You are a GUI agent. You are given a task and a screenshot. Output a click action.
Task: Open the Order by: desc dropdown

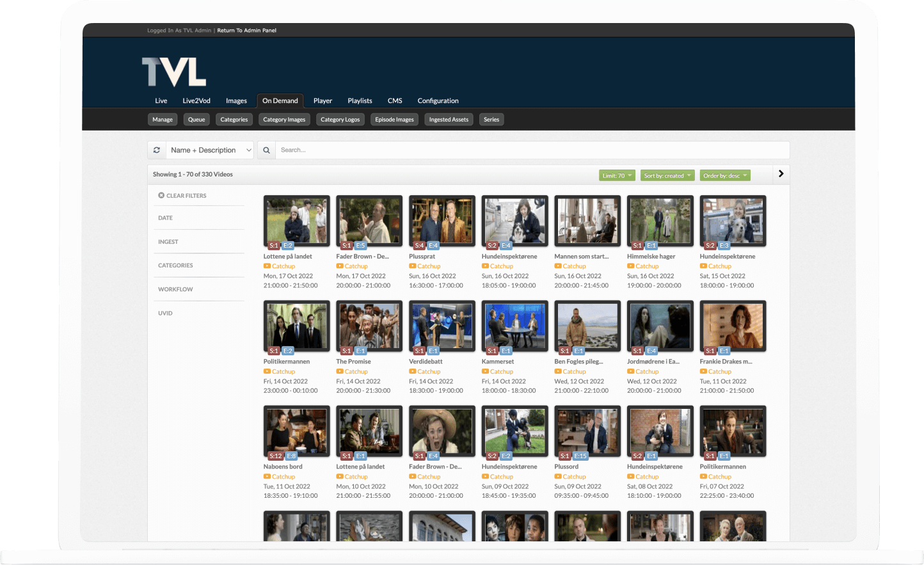coord(725,175)
